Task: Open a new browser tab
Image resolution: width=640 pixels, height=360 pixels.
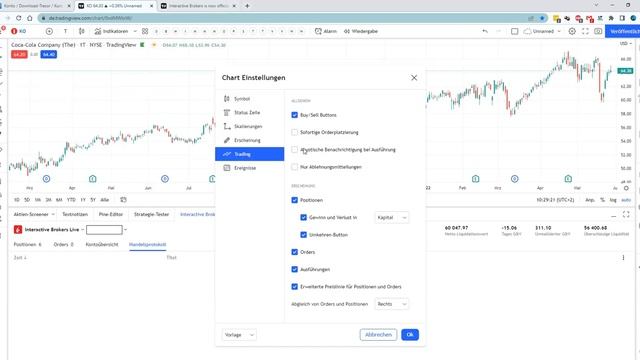Action: 247,6
